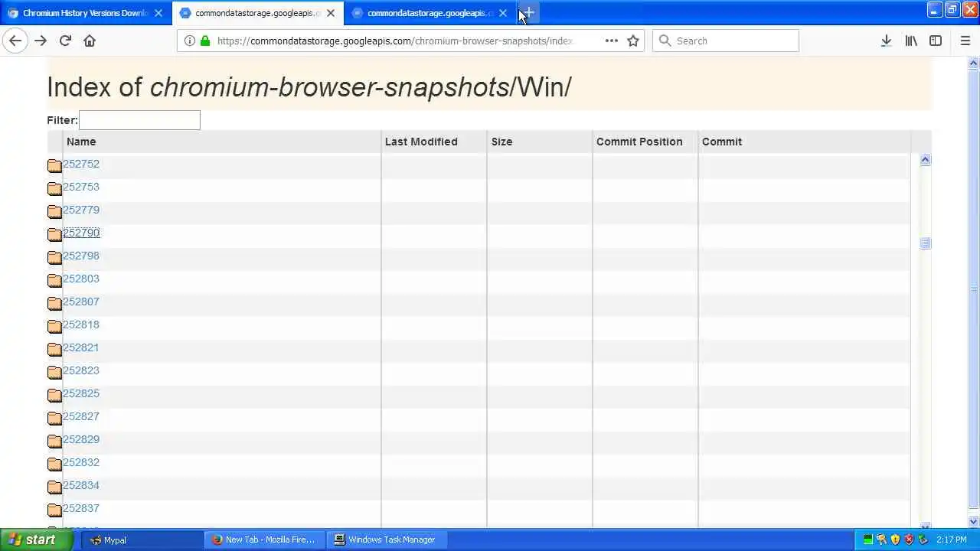
Task: Open a new tab with plus button
Action: [528, 13]
